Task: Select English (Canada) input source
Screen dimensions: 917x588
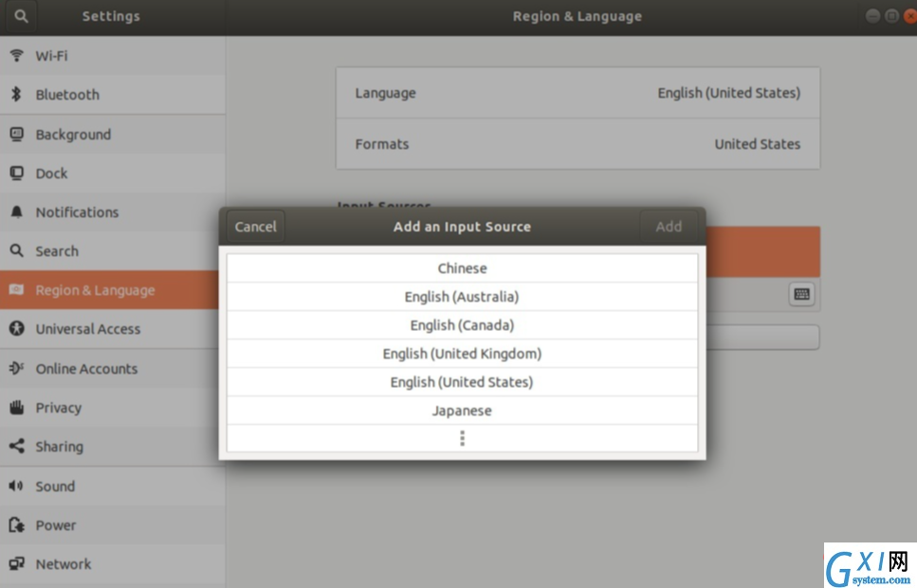Action: (x=462, y=325)
